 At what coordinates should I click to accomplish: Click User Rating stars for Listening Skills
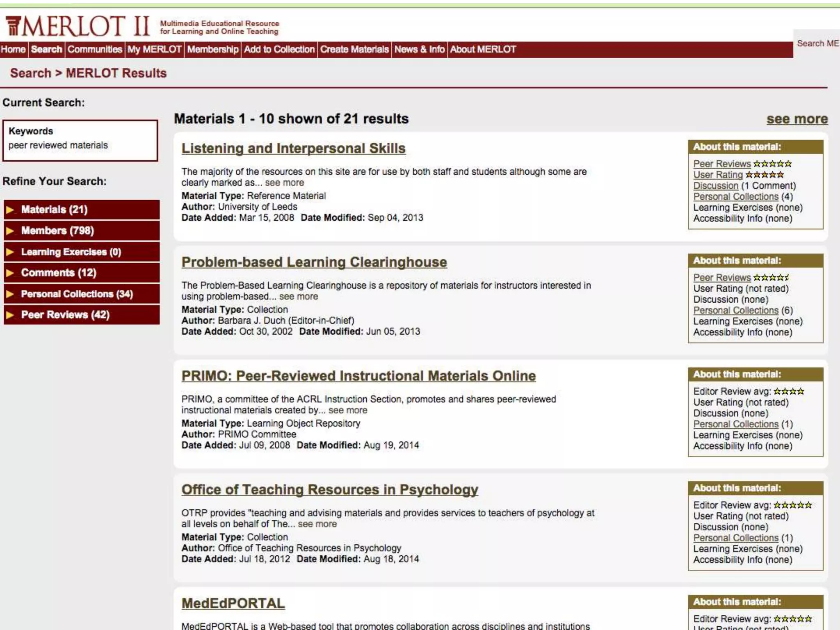(764, 175)
